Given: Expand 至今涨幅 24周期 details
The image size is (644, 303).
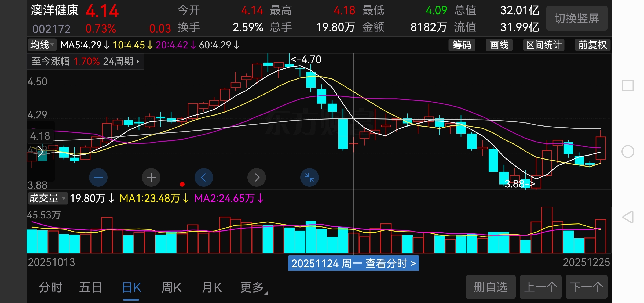Looking at the screenshot, I should pyautogui.click(x=85, y=62).
